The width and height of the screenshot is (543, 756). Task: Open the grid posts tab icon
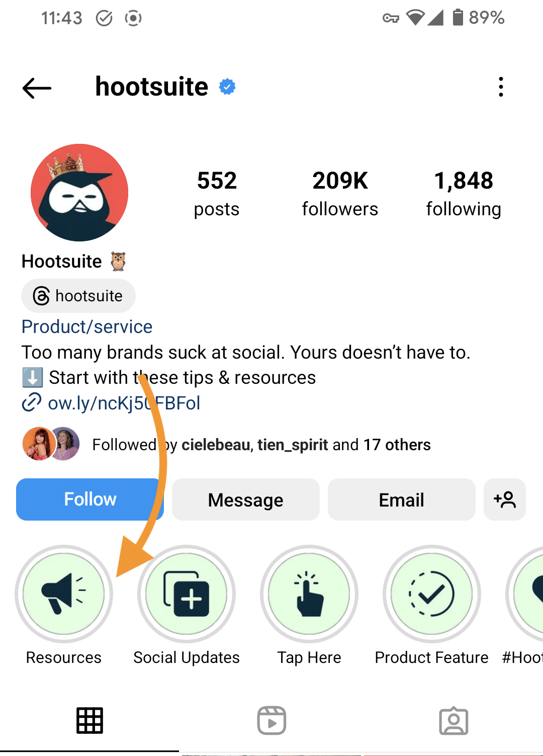click(x=89, y=720)
